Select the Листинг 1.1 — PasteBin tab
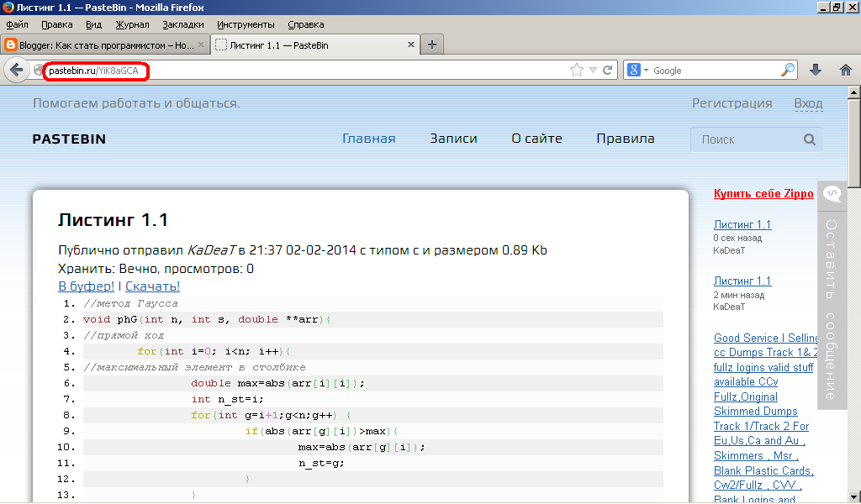This screenshot has height=504, width=861. pyautogui.click(x=316, y=45)
